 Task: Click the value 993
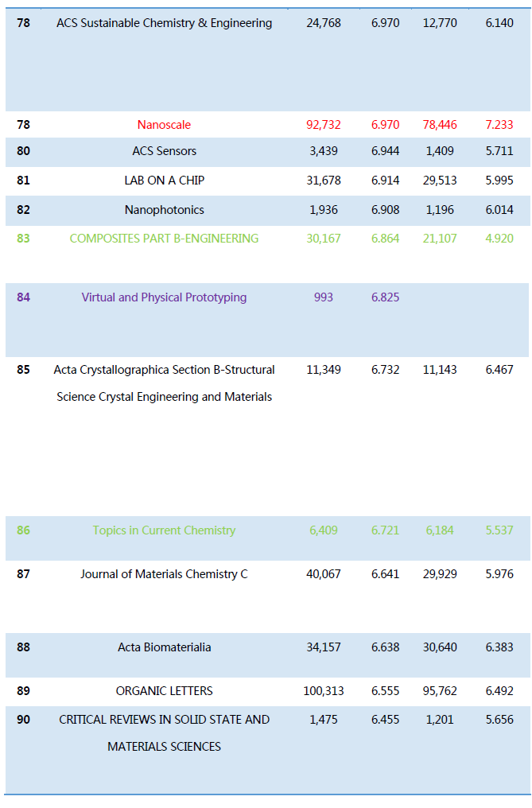tap(323, 297)
